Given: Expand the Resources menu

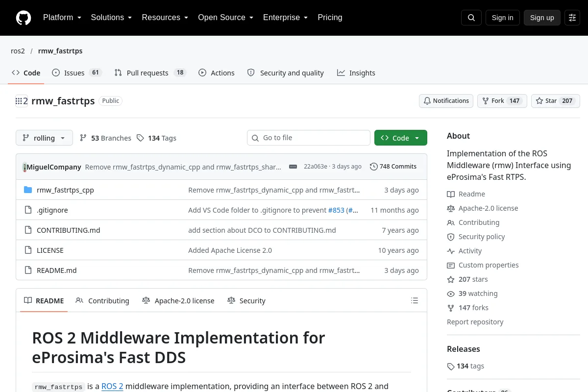Looking at the screenshot, I should coord(165,18).
